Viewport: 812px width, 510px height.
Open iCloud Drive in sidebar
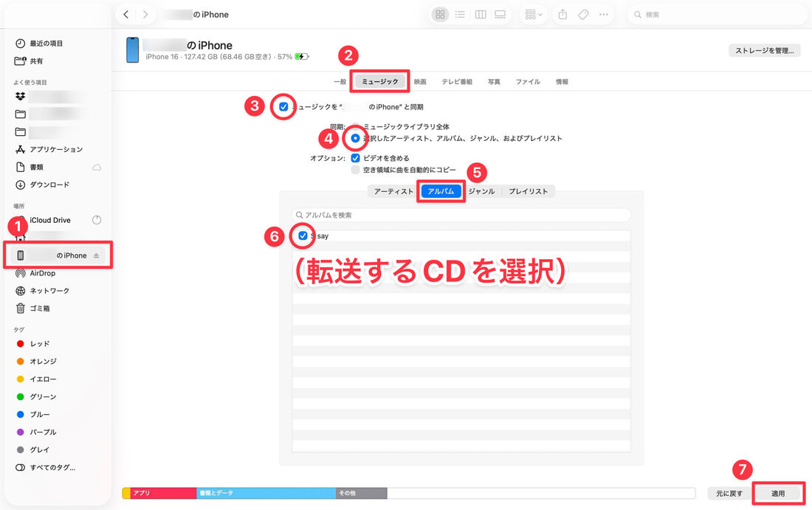click(49, 220)
